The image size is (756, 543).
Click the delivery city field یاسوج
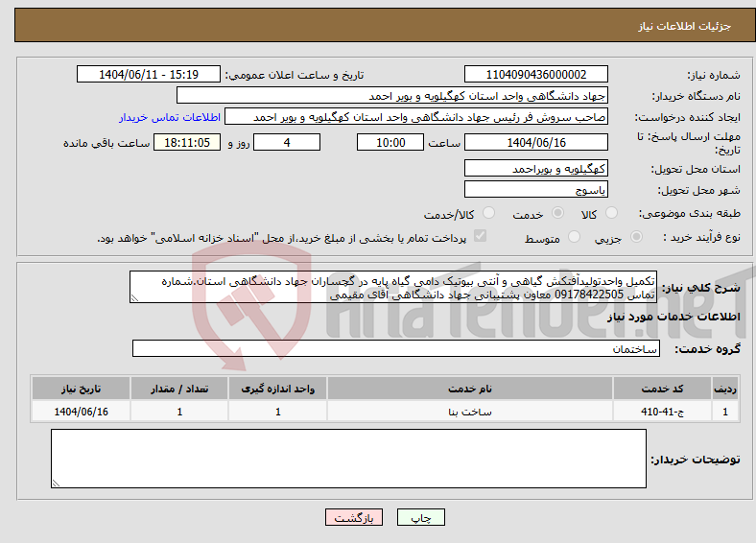(x=535, y=189)
